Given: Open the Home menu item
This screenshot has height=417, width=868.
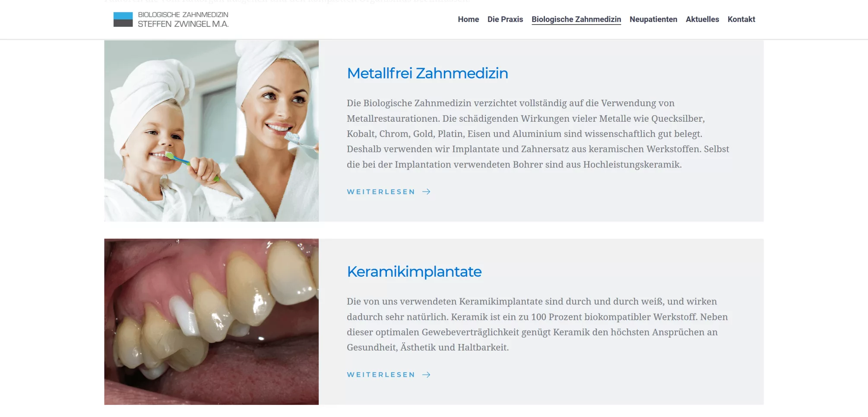Looking at the screenshot, I should (x=468, y=19).
